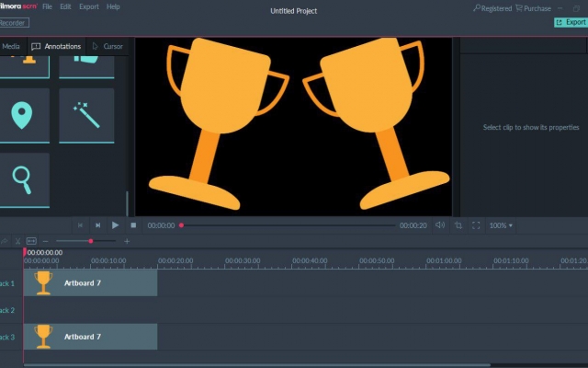Click the timeline horizontal scrollbar

[257, 365]
